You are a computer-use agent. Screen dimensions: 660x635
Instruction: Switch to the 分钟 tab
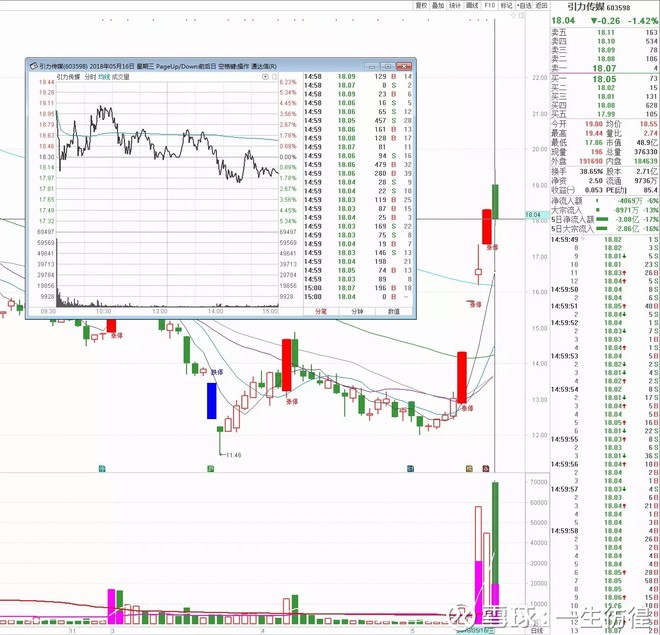click(357, 311)
